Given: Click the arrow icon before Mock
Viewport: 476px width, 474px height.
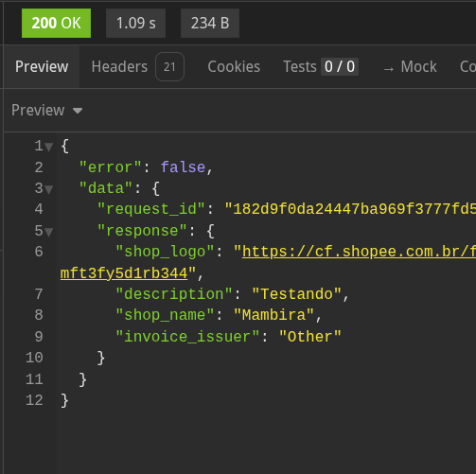Looking at the screenshot, I should pyautogui.click(x=389, y=69).
